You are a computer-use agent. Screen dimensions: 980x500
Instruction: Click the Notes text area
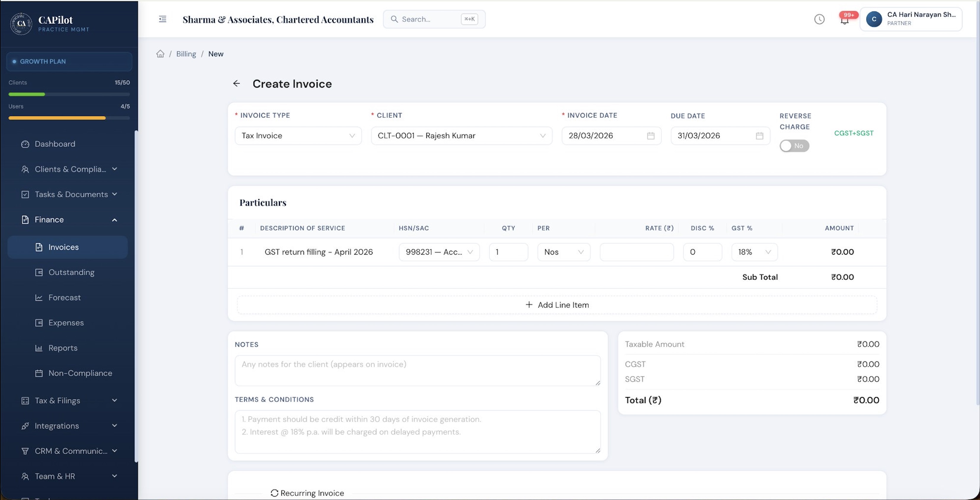point(418,371)
